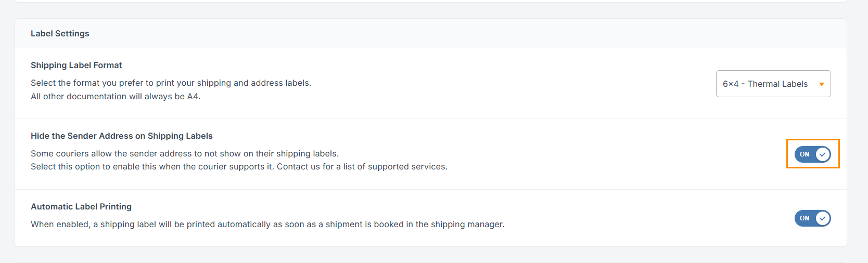Click checkmark knob on Hide Sender Address toggle
Viewport: 868px width, 263px height.
[x=823, y=154]
